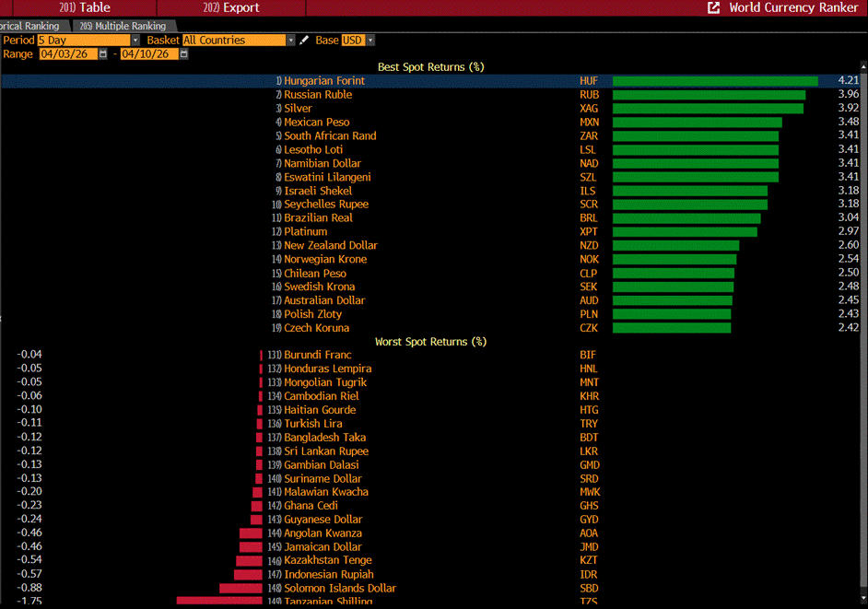Click the Export menu item
868x609 pixels.
click(x=232, y=7)
